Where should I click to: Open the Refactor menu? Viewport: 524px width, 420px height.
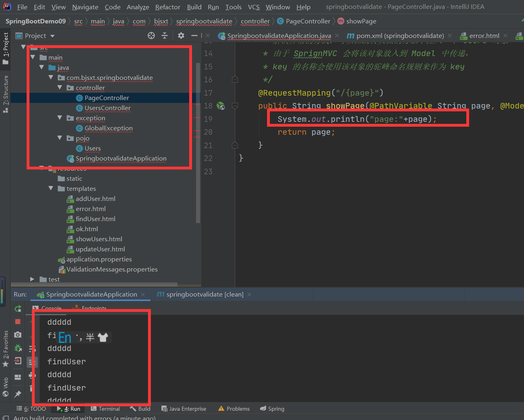[x=168, y=7]
